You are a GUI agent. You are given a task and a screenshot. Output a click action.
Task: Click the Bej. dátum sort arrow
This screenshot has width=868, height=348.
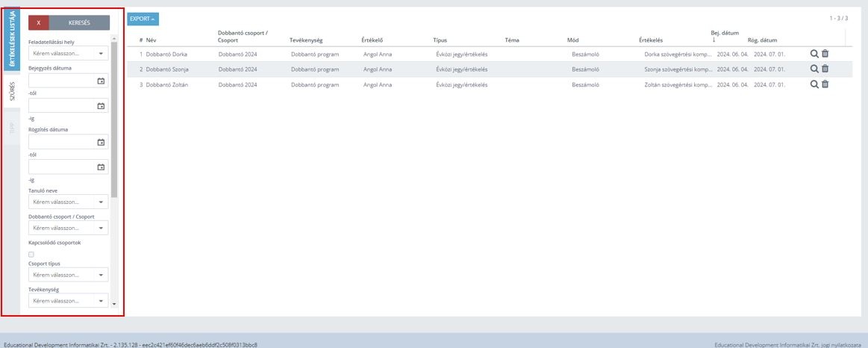pyautogui.click(x=714, y=40)
